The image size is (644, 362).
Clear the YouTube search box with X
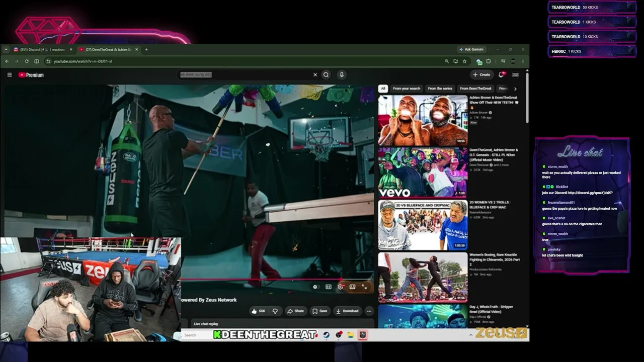pos(315,75)
